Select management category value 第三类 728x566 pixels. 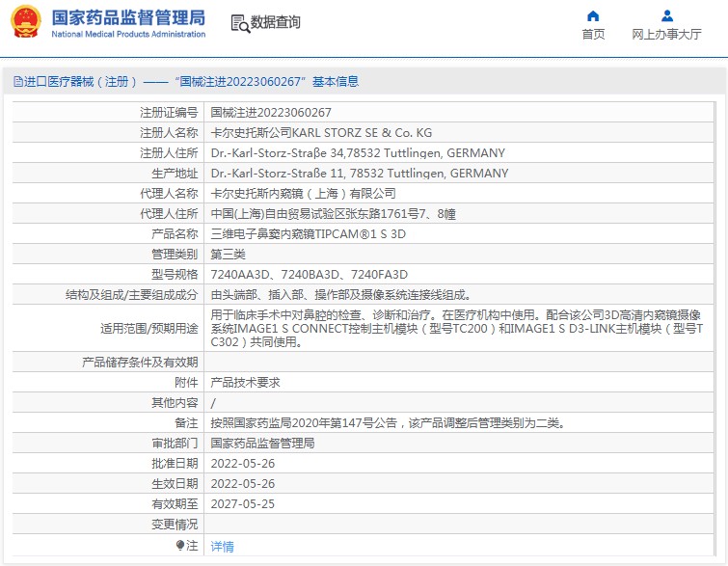point(228,255)
